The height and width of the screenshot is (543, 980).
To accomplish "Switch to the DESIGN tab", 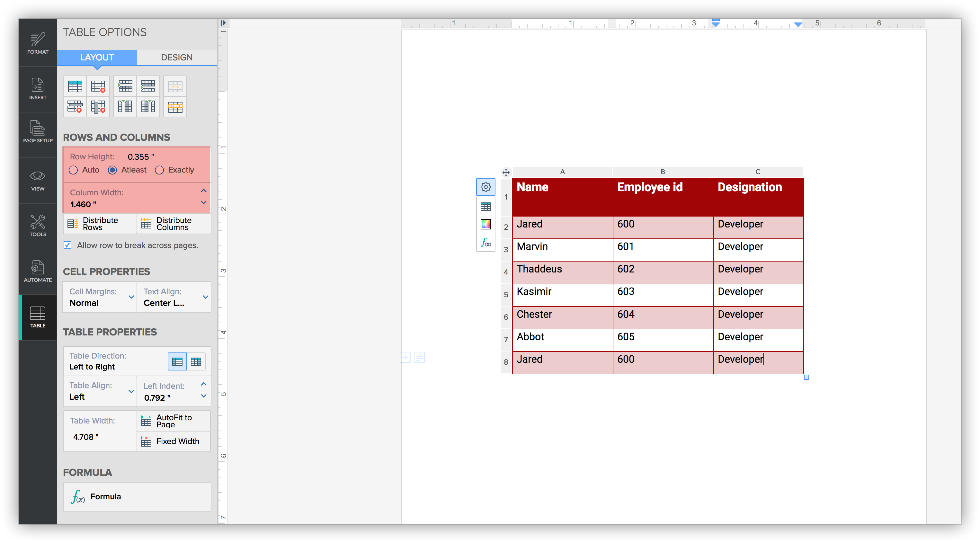I will (x=176, y=58).
